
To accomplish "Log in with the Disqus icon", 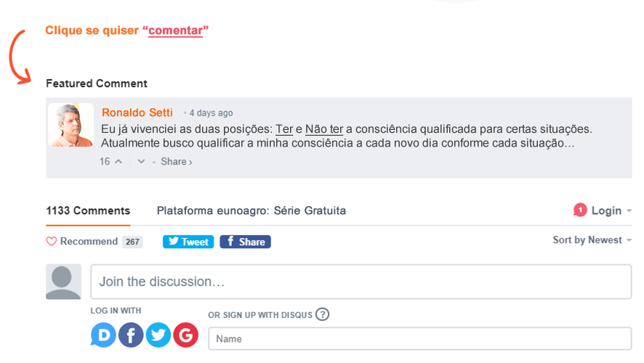I will point(103,335).
